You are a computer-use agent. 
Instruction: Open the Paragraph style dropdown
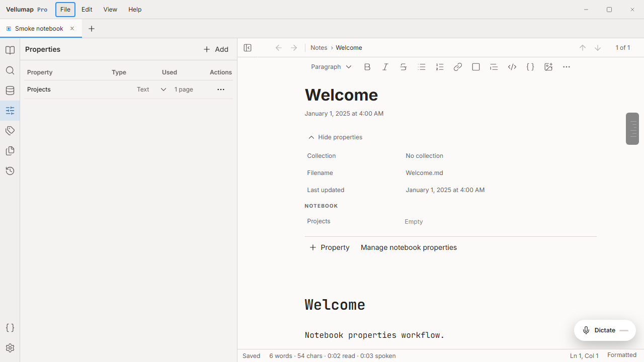331,67
